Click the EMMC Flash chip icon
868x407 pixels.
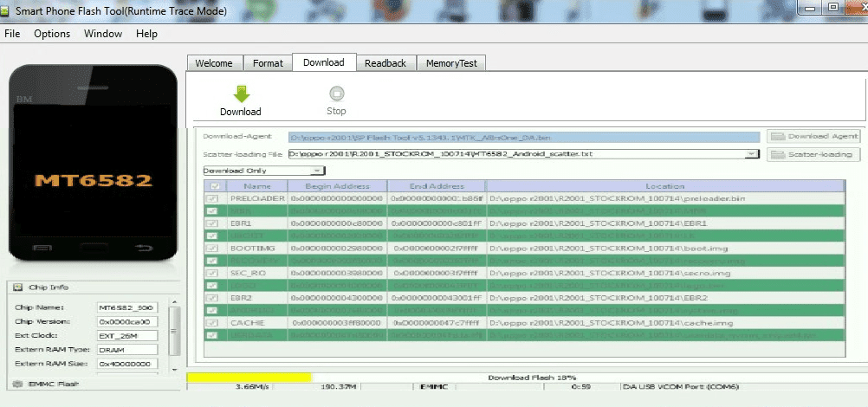17,384
